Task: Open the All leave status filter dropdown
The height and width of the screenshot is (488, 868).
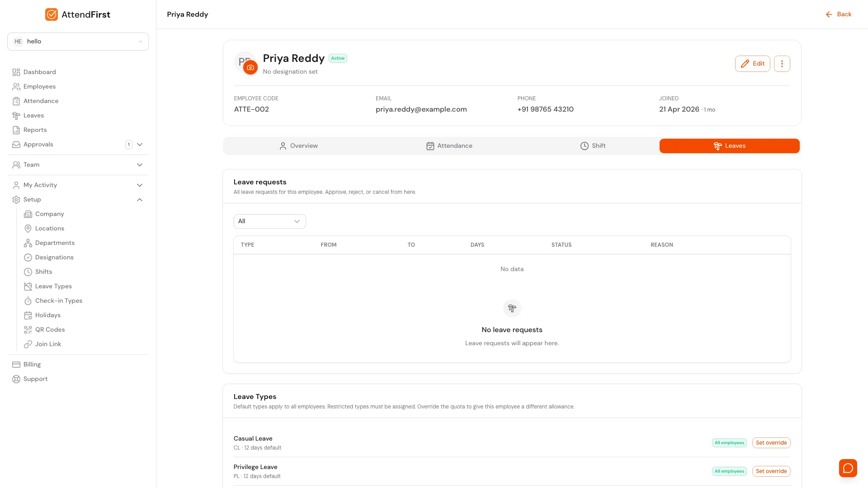Action: (x=269, y=221)
